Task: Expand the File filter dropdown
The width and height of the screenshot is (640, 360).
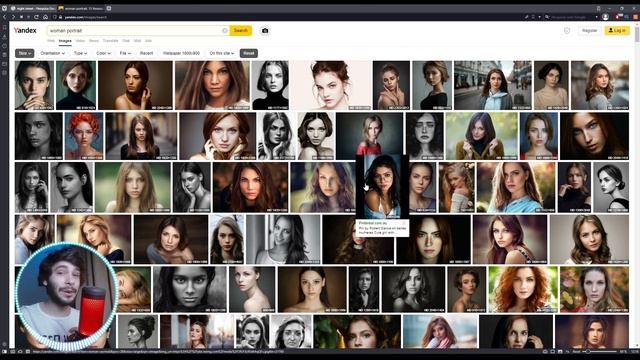Action: (x=125, y=53)
